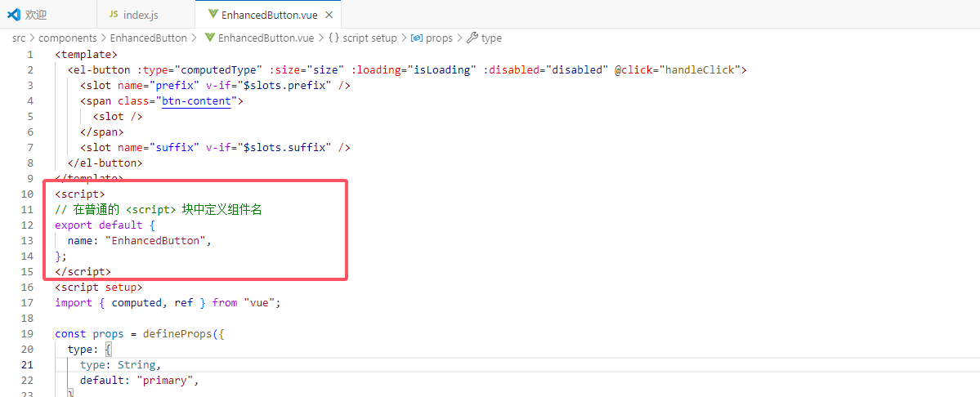Screen dimensions: 980x397
Task: Click the "primary" default value
Action: [x=165, y=380]
